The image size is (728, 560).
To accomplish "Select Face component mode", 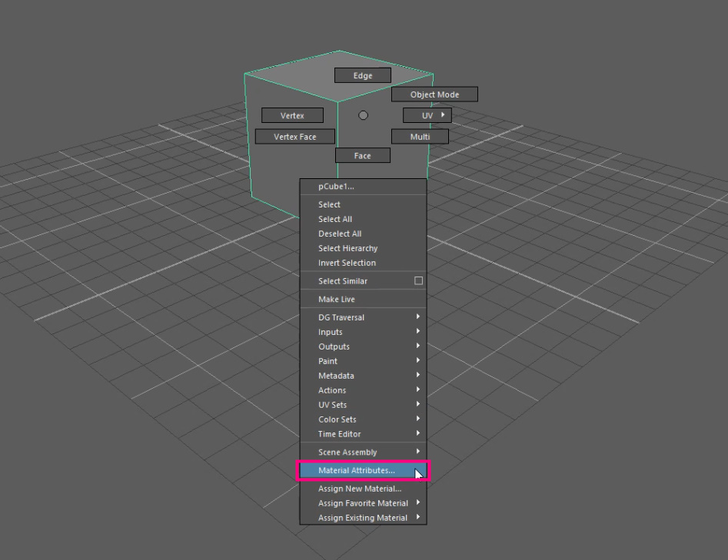I will 363,155.
